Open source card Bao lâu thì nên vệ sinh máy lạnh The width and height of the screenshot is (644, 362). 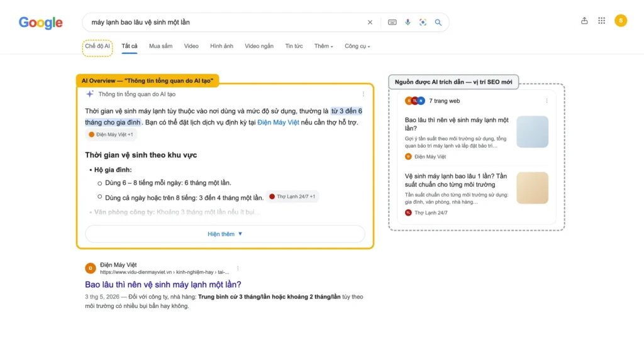point(457,124)
